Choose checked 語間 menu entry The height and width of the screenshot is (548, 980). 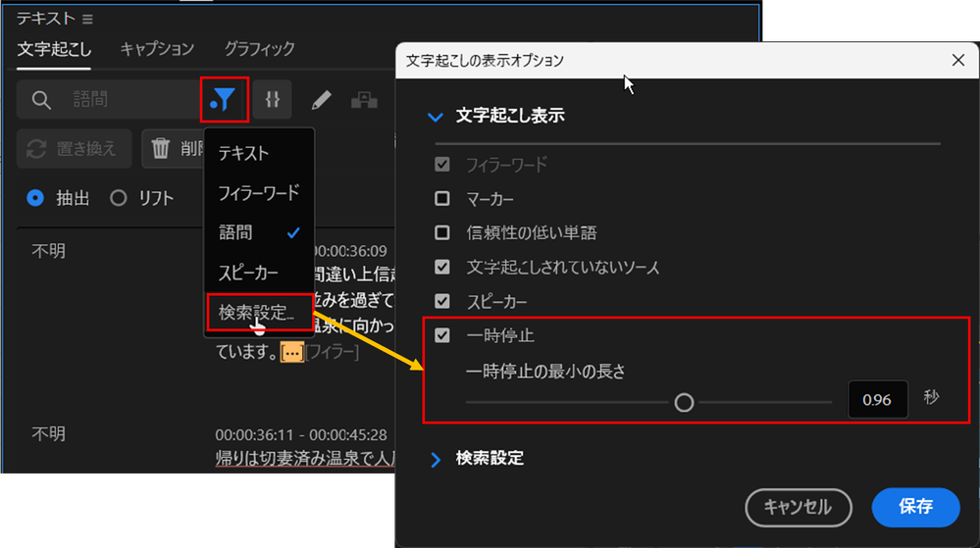259,233
